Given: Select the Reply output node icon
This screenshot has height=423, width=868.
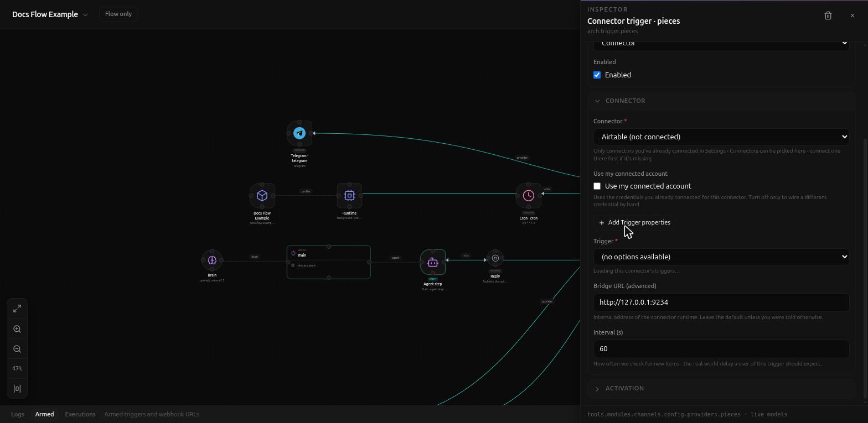Looking at the screenshot, I should [x=495, y=258].
